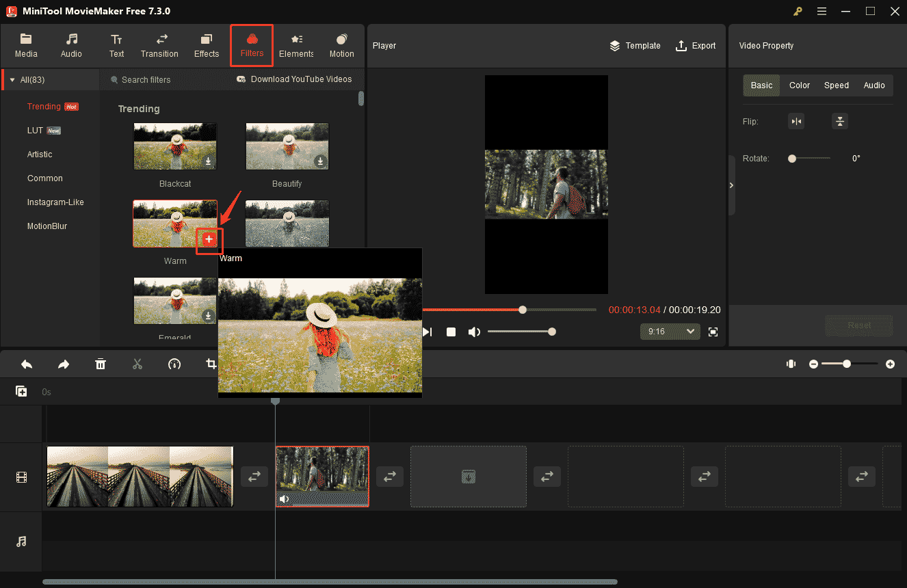Click the Reset button in Video Property
Viewport: 907px width, 588px height.
(859, 325)
